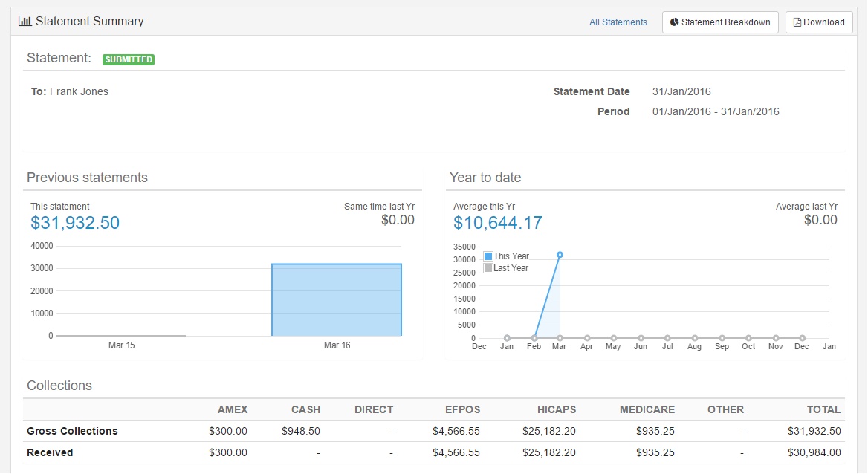Click the Dec data point at chart end

click(x=802, y=338)
